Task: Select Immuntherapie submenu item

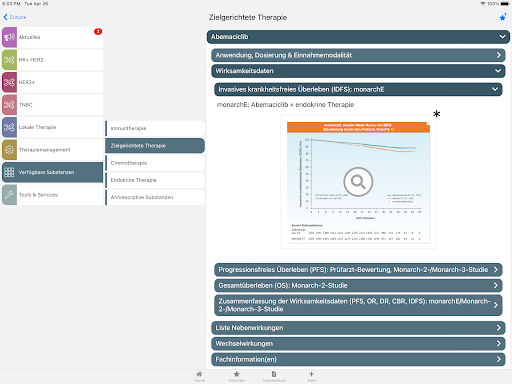Action: click(155, 128)
